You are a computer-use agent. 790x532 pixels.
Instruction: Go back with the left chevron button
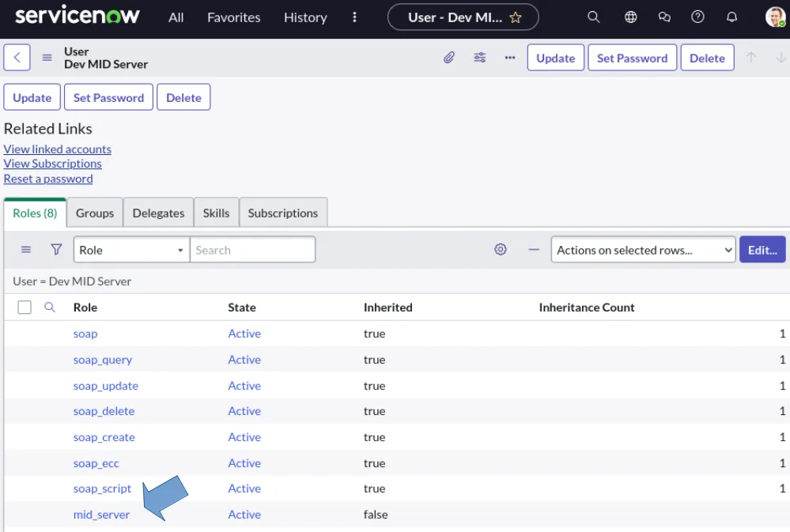click(x=17, y=58)
